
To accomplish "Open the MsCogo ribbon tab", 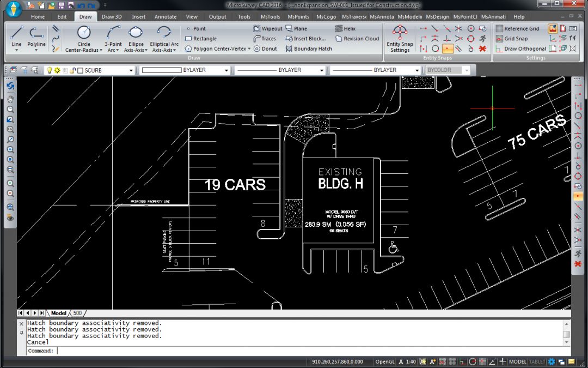I will point(326,17).
